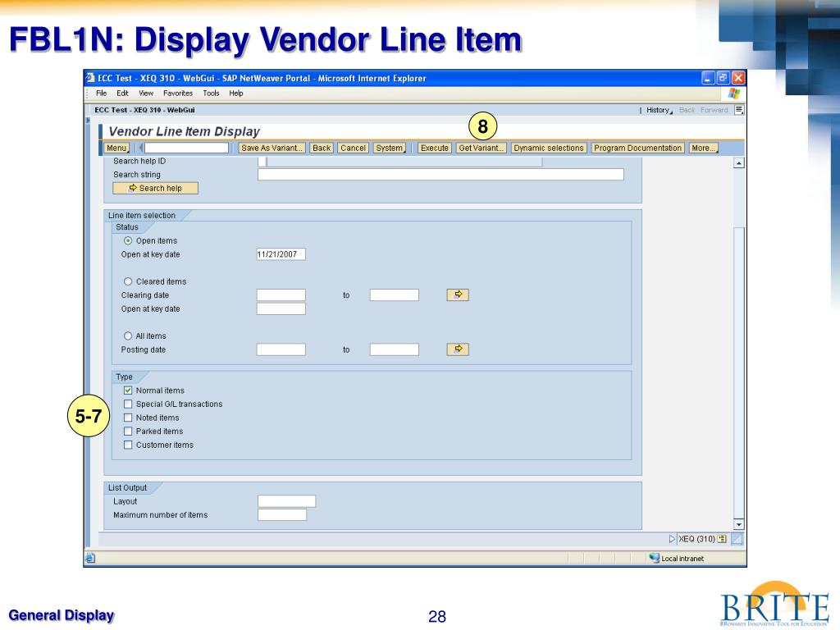Screen dimensions: 840x630
Task: Open the Tools menu
Action: (211, 94)
